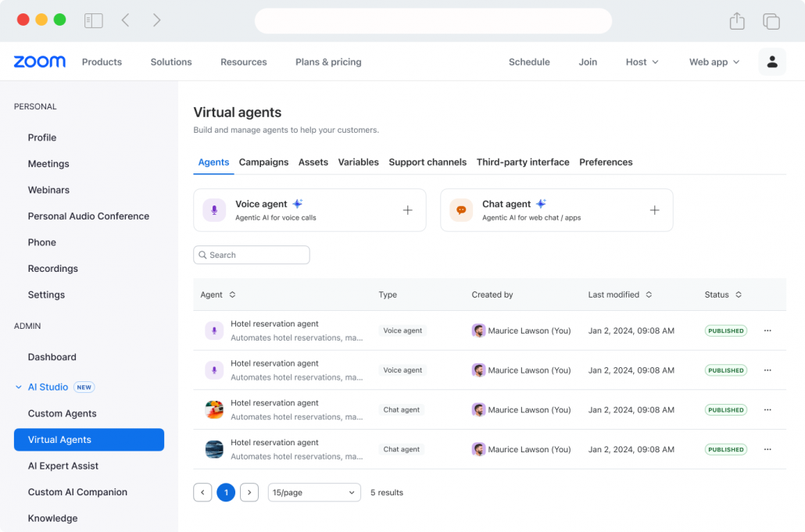Open the Solutions menu
Image resolution: width=805 pixels, height=532 pixels.
(x=171, y=62)
